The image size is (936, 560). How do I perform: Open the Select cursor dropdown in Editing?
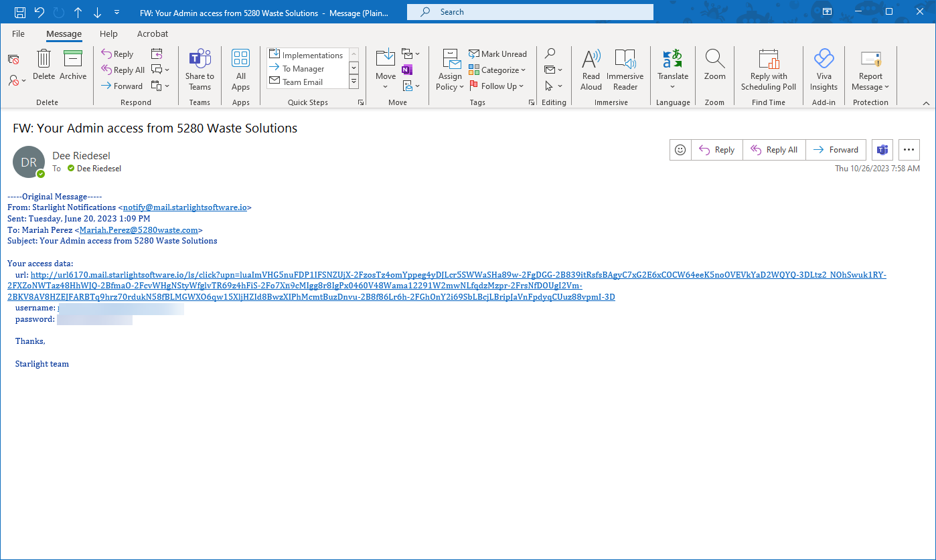click(x=553, y=86)
